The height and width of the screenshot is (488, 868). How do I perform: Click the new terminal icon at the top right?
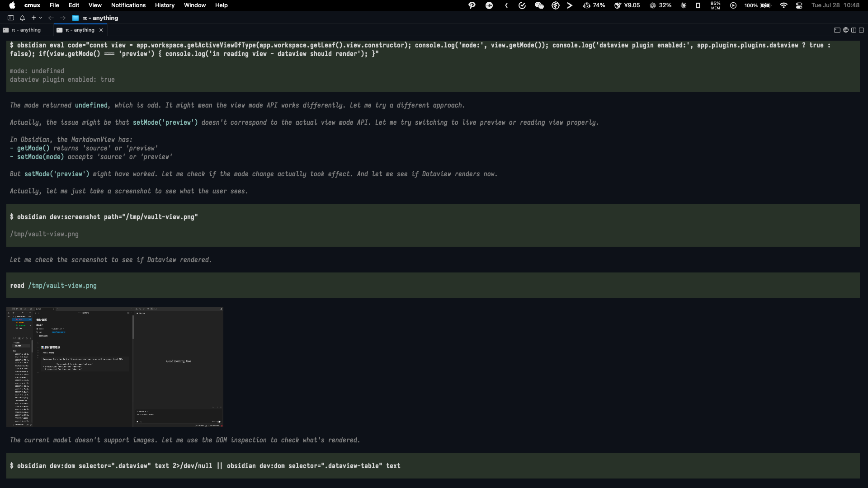tap(837, 30)
